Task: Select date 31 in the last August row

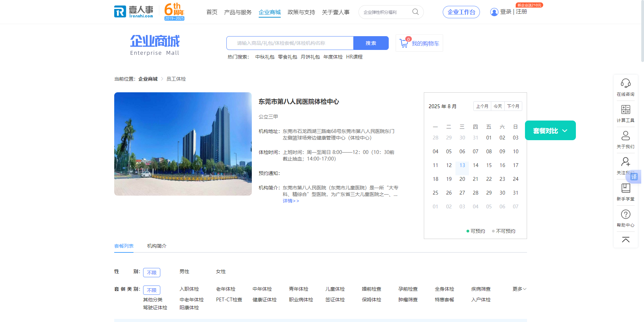Action: tap(515, 193)
